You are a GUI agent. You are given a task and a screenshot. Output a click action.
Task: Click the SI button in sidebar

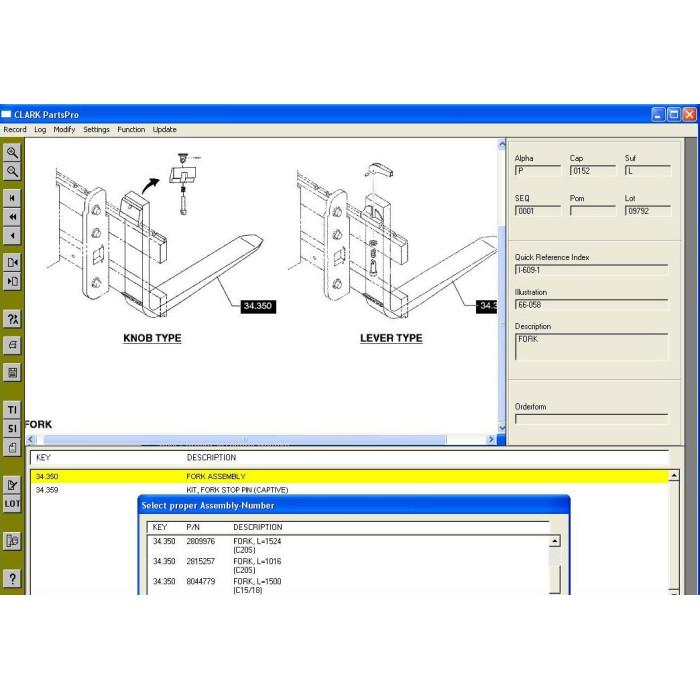(12, 429)
